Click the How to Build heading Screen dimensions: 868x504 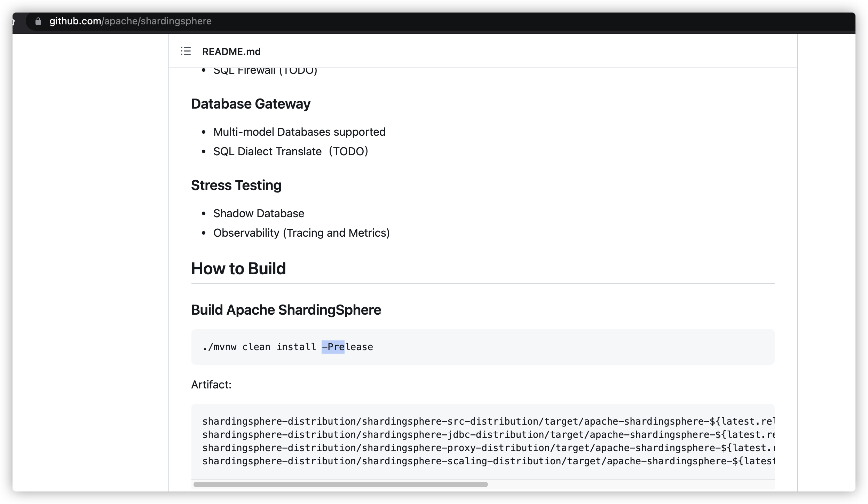coord(238,268)
